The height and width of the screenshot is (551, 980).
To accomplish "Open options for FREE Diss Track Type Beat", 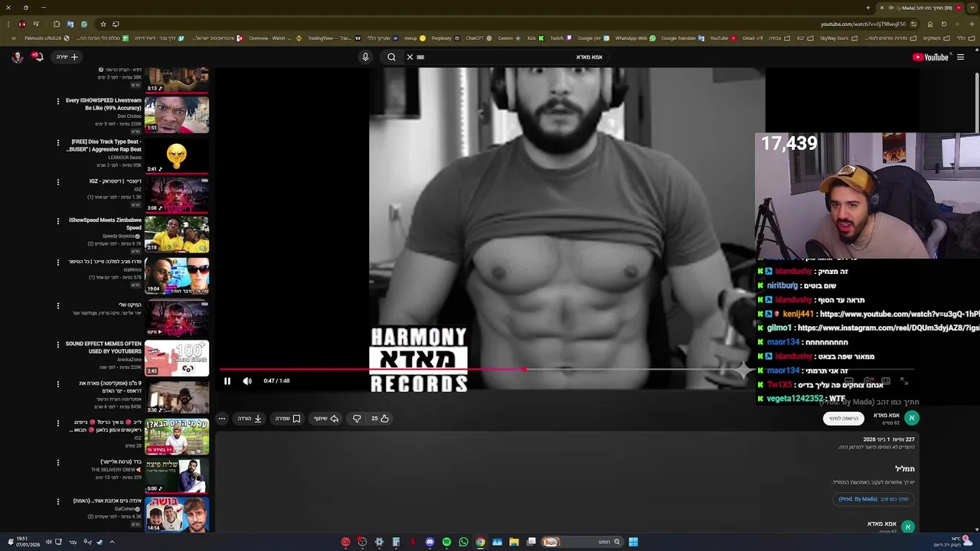I will (57, 142).
